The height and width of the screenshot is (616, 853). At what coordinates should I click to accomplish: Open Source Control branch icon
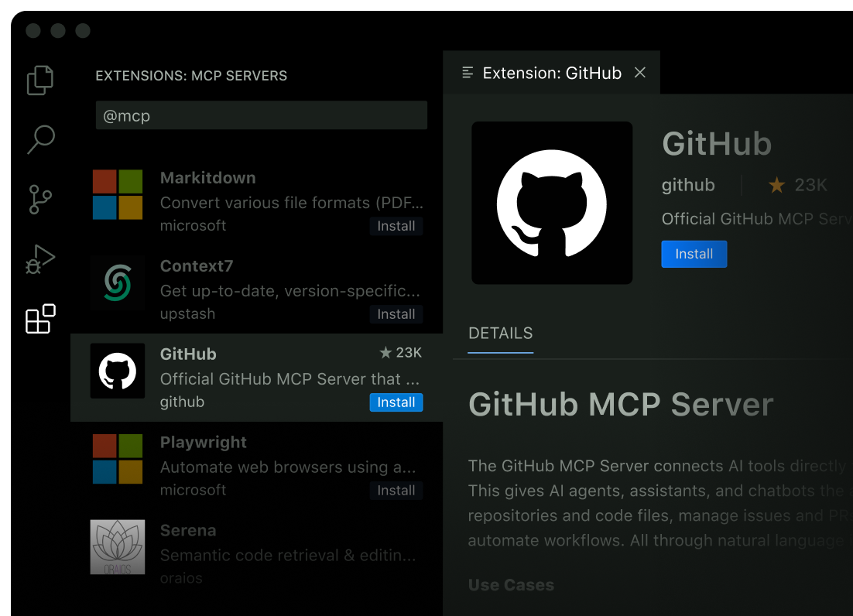click(40, 199)
